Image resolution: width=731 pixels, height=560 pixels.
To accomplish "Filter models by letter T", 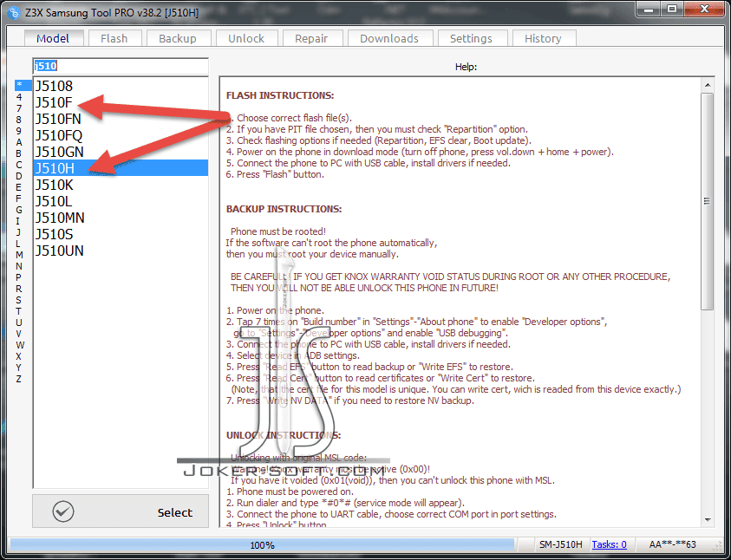I will (19, 311).
